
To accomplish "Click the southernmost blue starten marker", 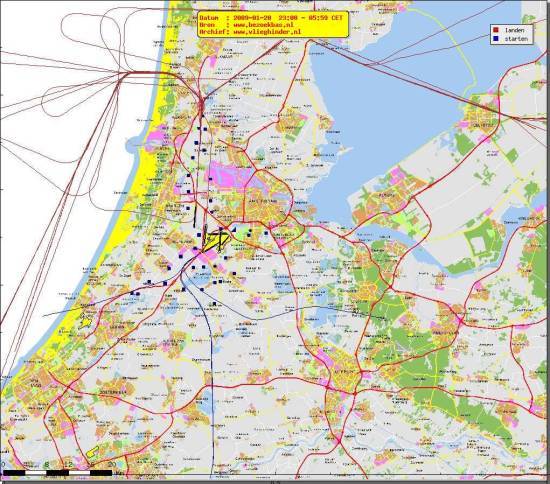I will point(214,304).
